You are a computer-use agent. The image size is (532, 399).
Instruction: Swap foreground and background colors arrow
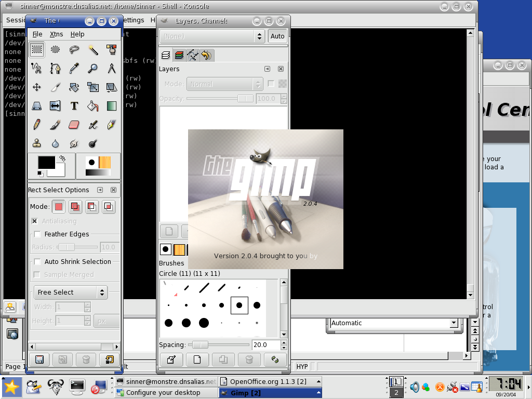point(62,158)
